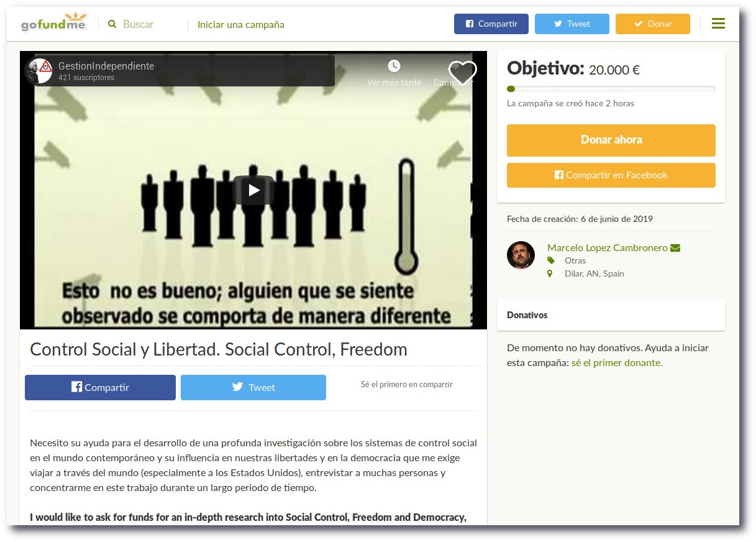Click the top Donar button

coord(652,24)
